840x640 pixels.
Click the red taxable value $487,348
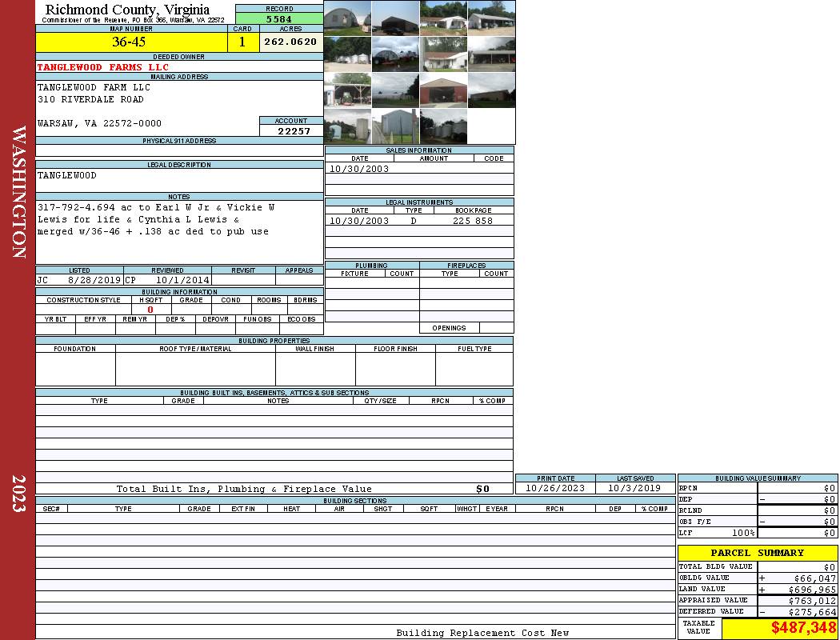point(803,628)
